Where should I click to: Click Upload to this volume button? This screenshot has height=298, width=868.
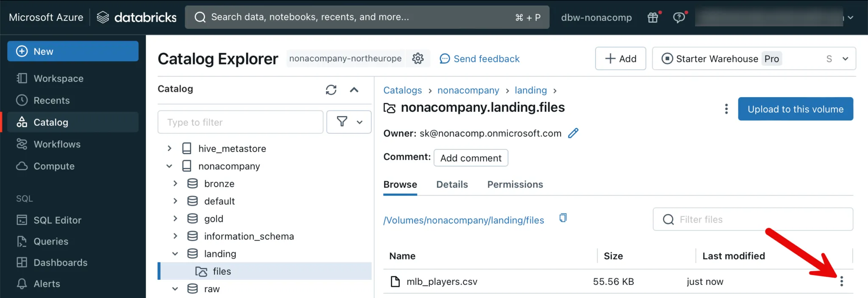795,109
